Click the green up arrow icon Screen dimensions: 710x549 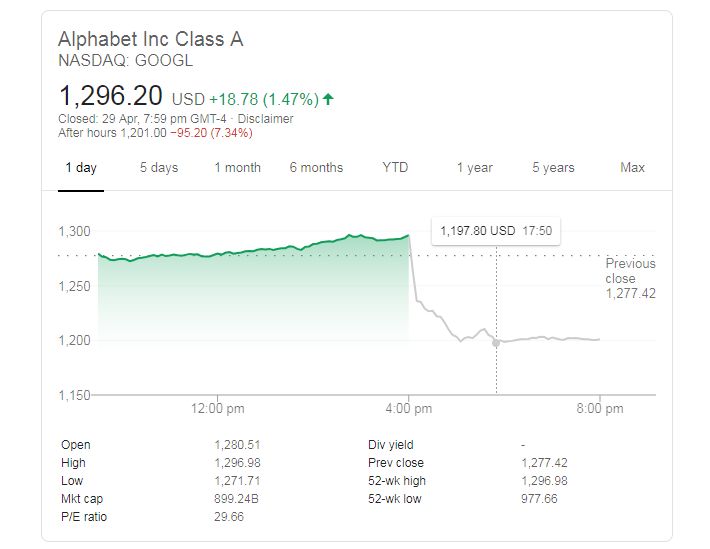pos(329,99)
